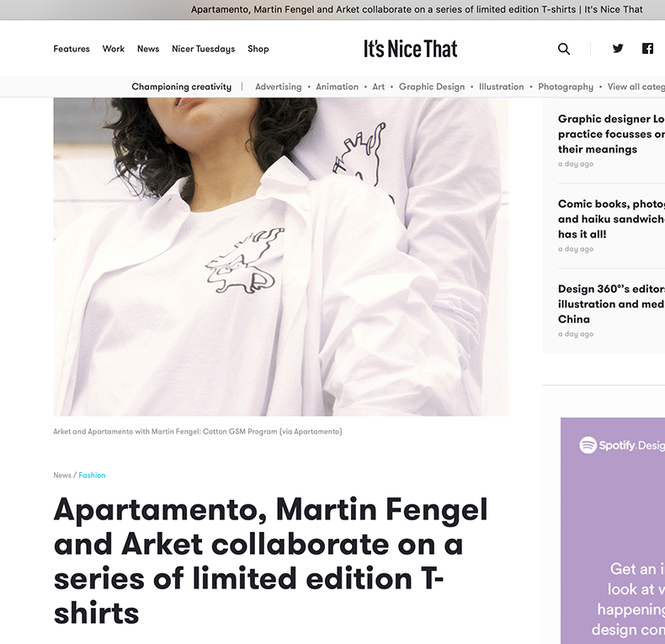This screenshot has width=665, height=644.
Task: Open the Shop link
Action: pyautogui.click(x=258, y=49)
